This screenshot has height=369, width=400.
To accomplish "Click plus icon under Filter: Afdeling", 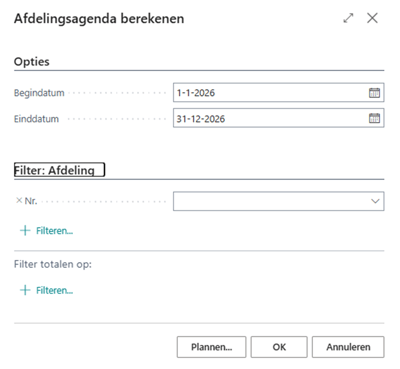I will (x=25, y=231).
